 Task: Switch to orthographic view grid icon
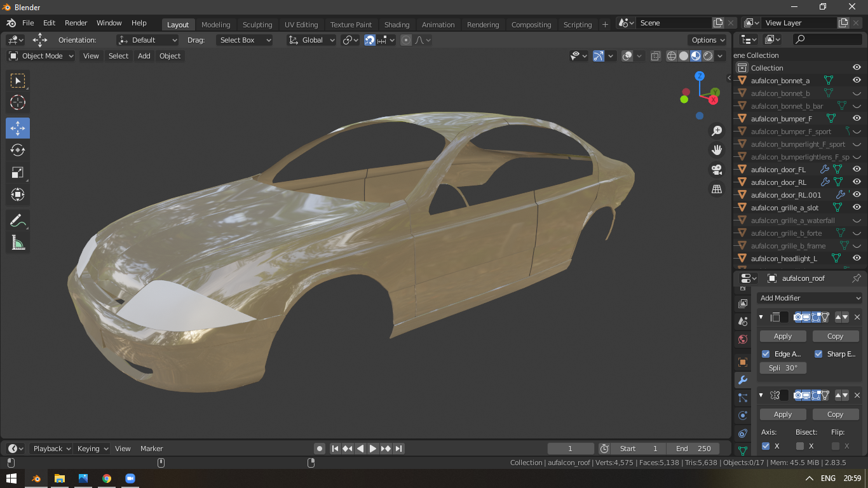[x=717, y=189]
